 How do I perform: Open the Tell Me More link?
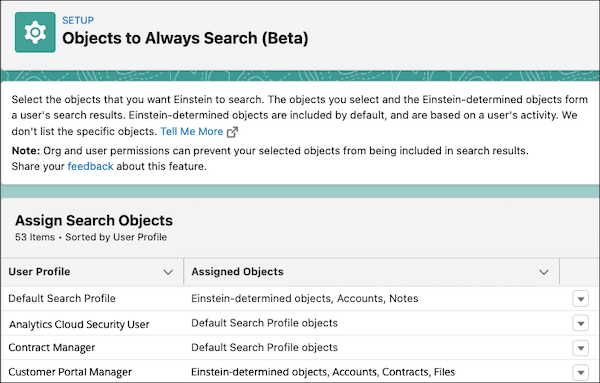(x=192, y=131)
